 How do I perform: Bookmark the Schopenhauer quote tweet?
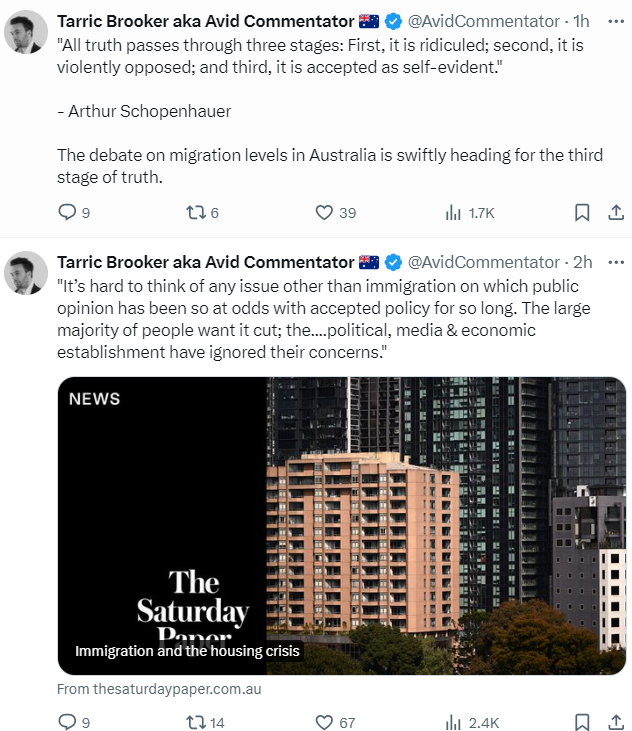pos(582,212)
